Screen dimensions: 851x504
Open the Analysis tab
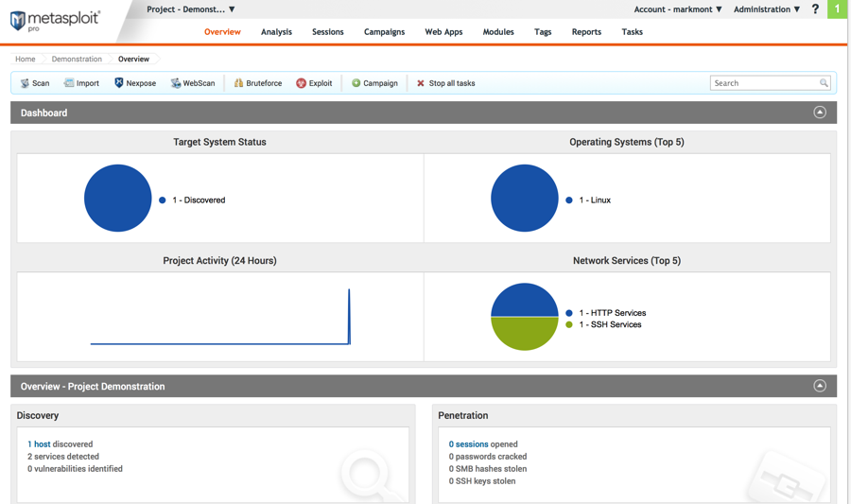tap(276, 32)
